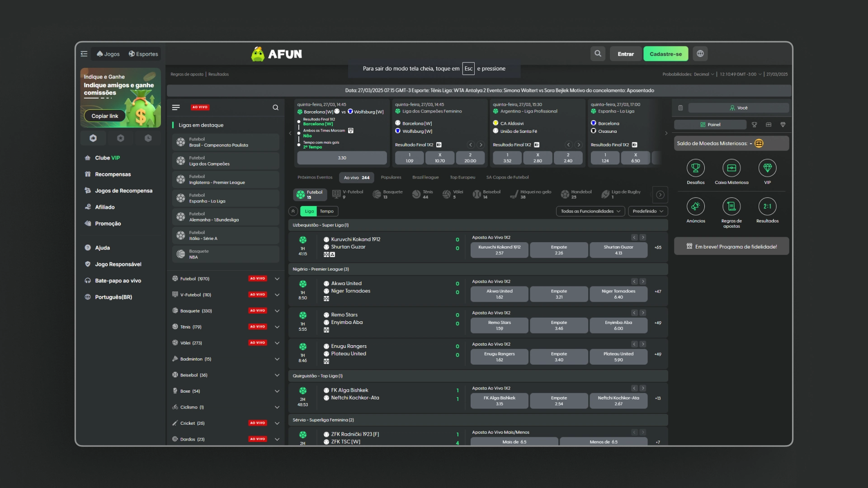The height and width of the screenshot is (488, 868).
Task: Switch sorting to Tempo
Action: click(x=326, y=211)
